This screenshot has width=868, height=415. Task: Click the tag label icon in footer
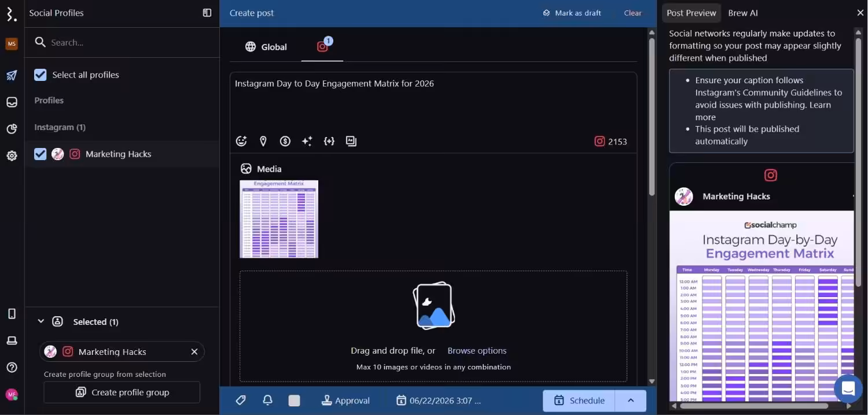[241, 400]
